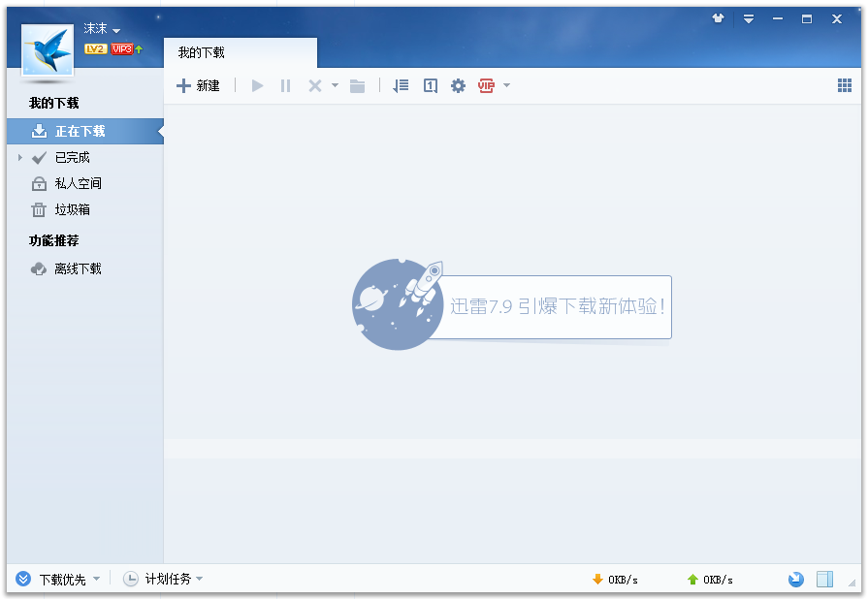Maximize the Xunlei window
Screen dimensions: 868x599
pos(807,18)
